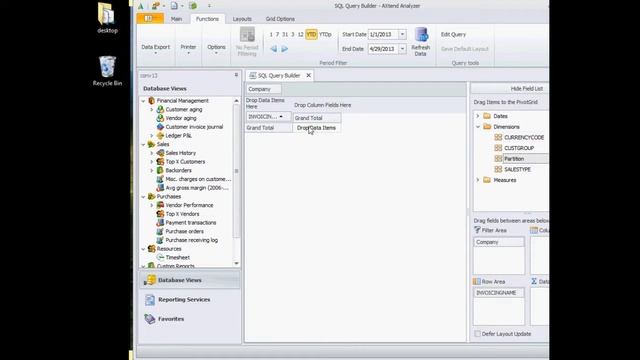
Task: Open the Printer dropdown
Action: pyautogui.click(x=188, y=49)
